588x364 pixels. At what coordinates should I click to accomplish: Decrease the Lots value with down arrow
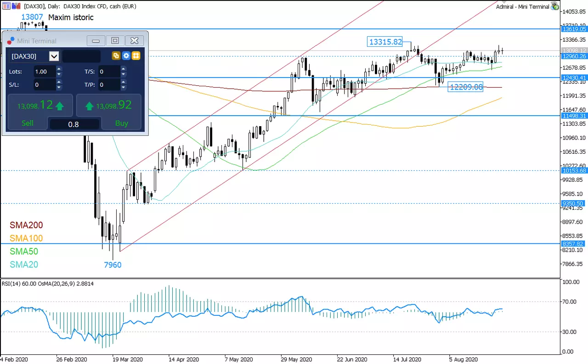59,74
